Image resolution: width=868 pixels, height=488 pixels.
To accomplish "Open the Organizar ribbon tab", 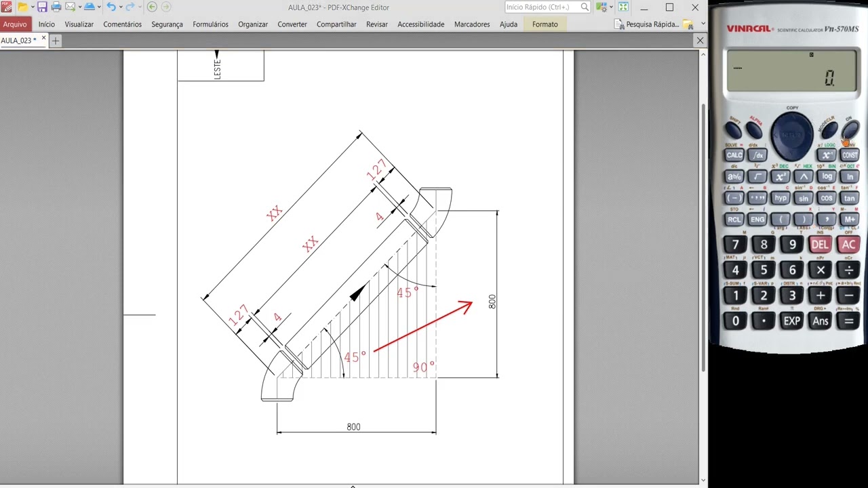I will click(x=253, y=24).
